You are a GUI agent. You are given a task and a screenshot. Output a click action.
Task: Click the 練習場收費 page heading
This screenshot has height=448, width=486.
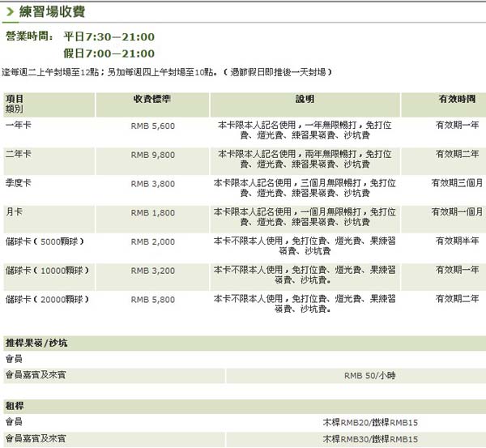(50, 12)
